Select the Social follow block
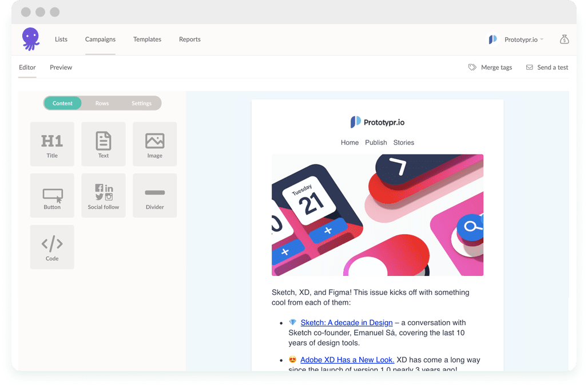Viewport: 588px width, 387px height. pos(104,195)
